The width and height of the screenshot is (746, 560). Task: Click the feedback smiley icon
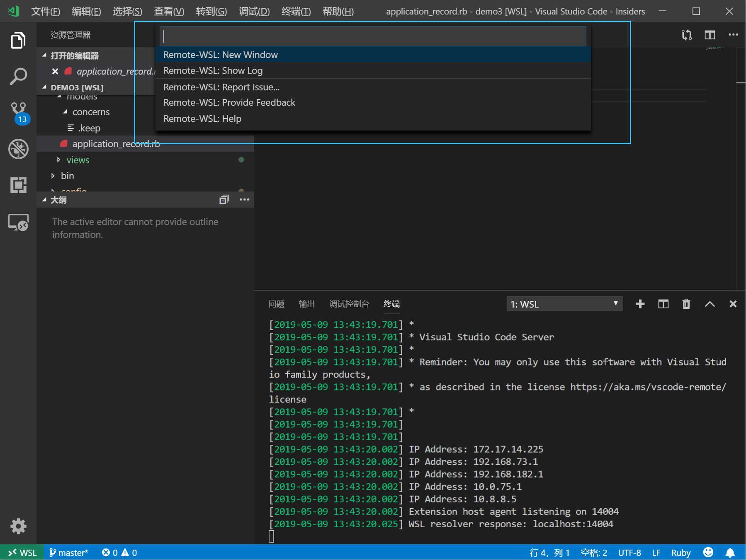[x=708, y=552]
